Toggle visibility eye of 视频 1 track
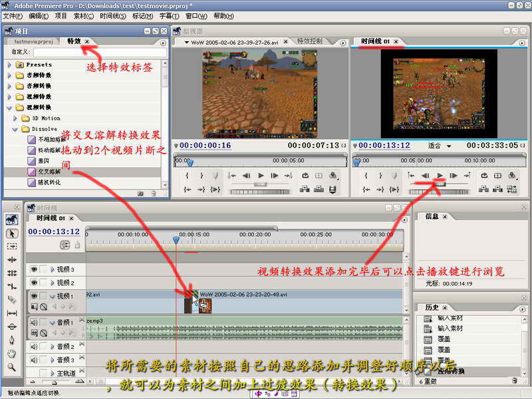 point(34,296)
